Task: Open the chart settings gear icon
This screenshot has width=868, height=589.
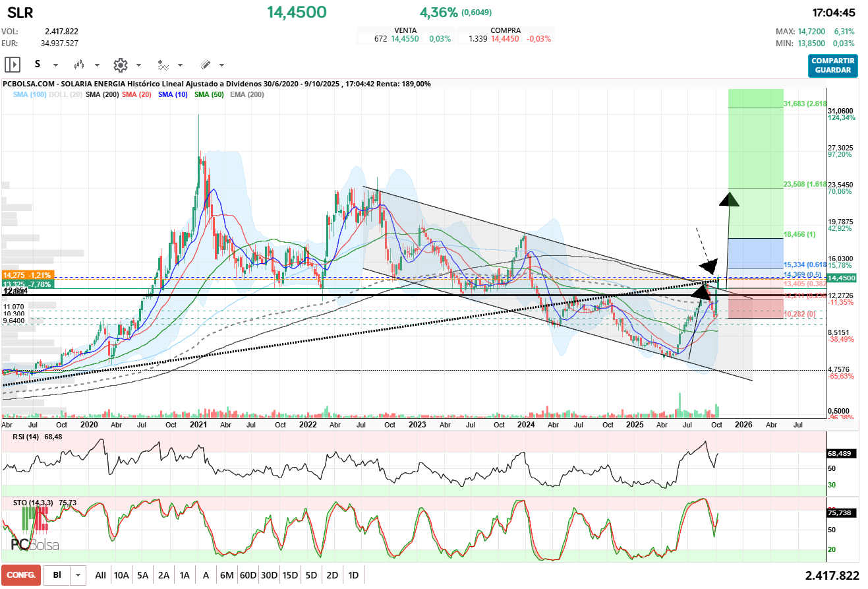Action: (x=120, y=65)
